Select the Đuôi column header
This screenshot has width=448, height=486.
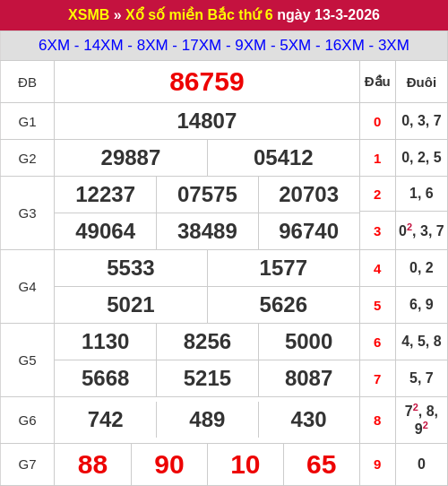point(421,82)
